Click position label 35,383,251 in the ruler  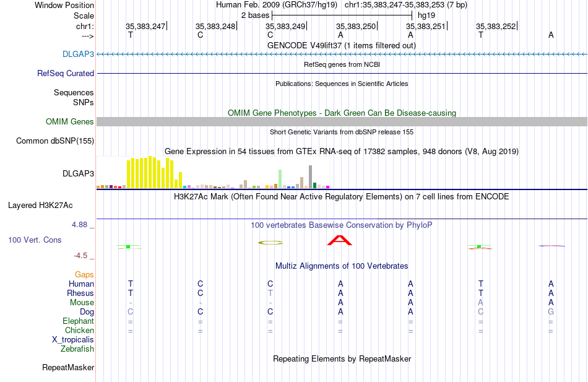[x=426, y=26]
